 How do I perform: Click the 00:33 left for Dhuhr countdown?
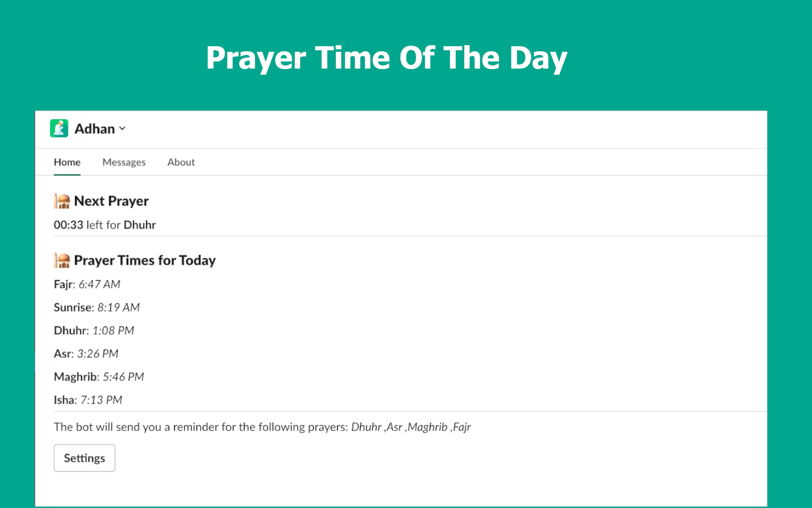[105, 225]
